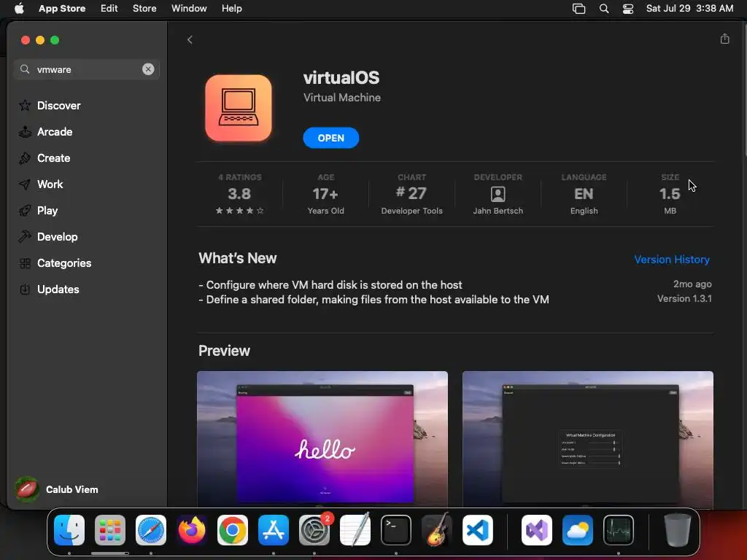Image resolution: width=747 pixels, height=560 pixels.
Task: Click the Create paintbrush icon
Action: 25,158
